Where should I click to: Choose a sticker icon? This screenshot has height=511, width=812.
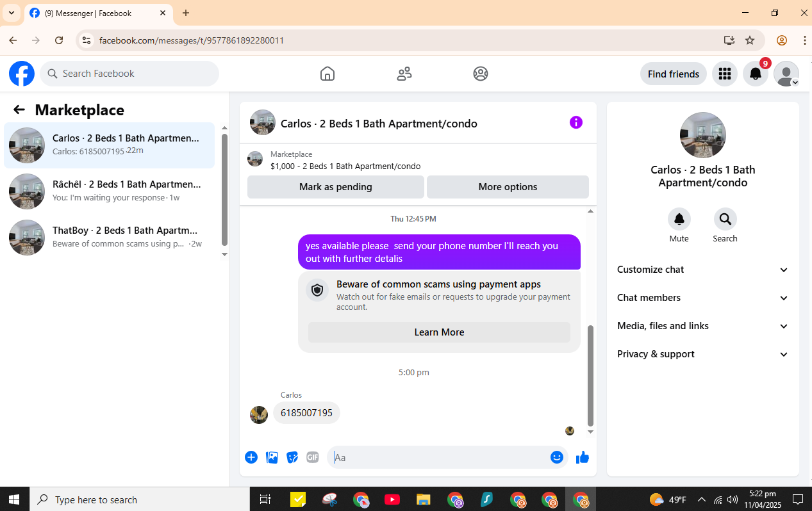coord(292,457)
